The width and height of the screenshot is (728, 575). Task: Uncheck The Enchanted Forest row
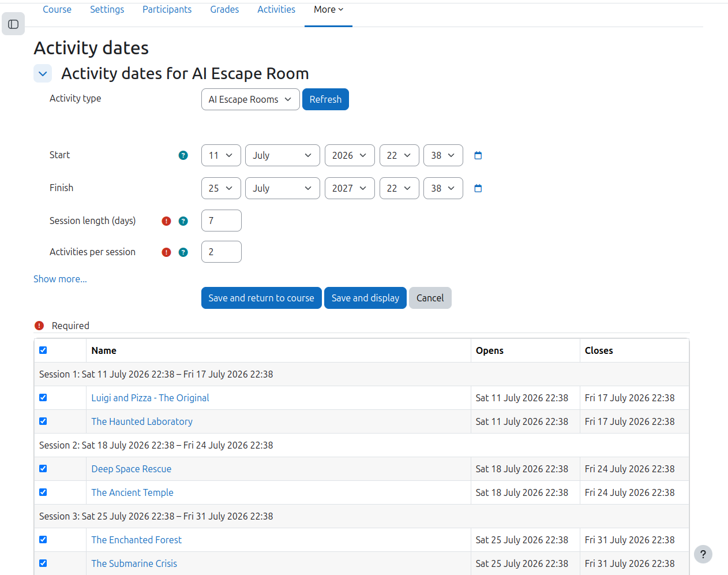[43, 540]
